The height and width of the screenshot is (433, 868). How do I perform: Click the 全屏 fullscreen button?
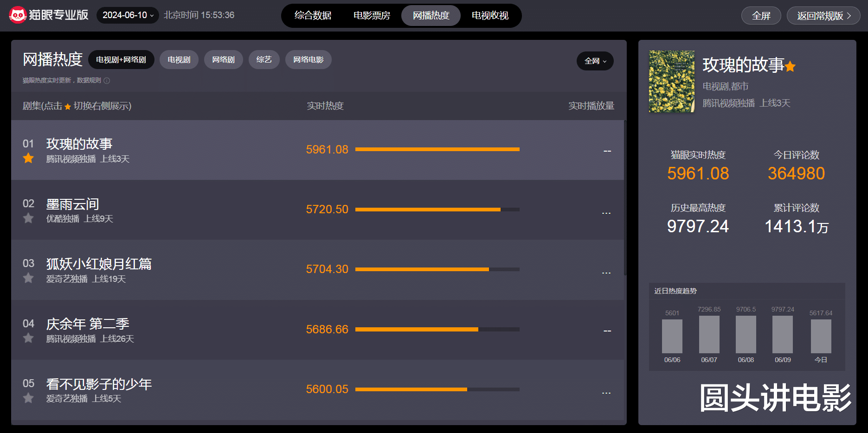pos(761,16)
